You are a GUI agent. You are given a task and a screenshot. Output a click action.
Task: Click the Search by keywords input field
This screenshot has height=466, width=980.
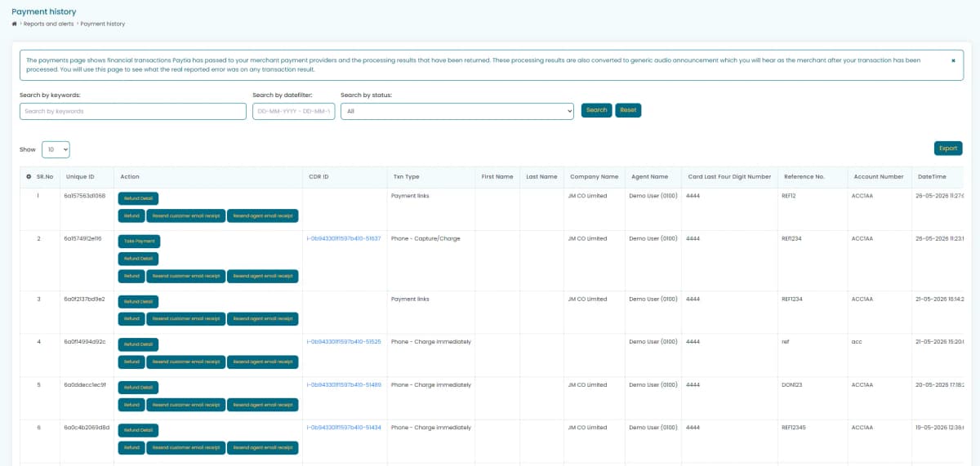click(x=133, y=111)
